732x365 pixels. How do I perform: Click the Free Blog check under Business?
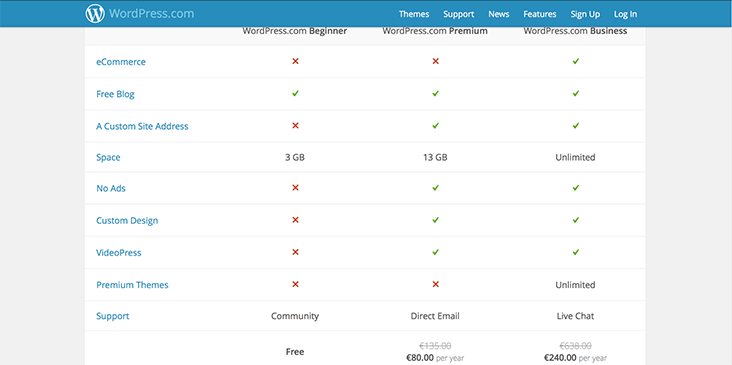pyautogui.click(x=576, y=93)
